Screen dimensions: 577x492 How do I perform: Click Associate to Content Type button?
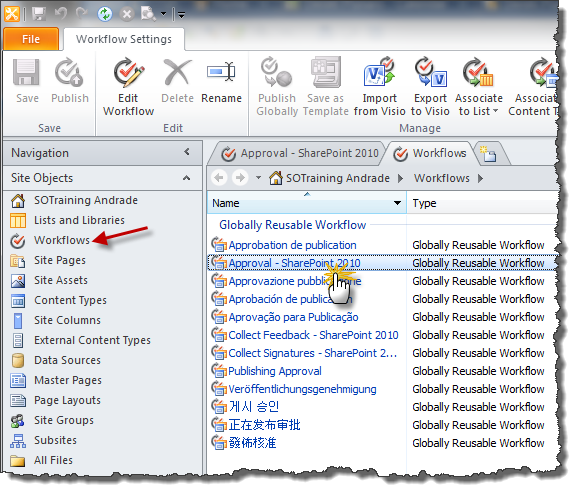(533, 87)
